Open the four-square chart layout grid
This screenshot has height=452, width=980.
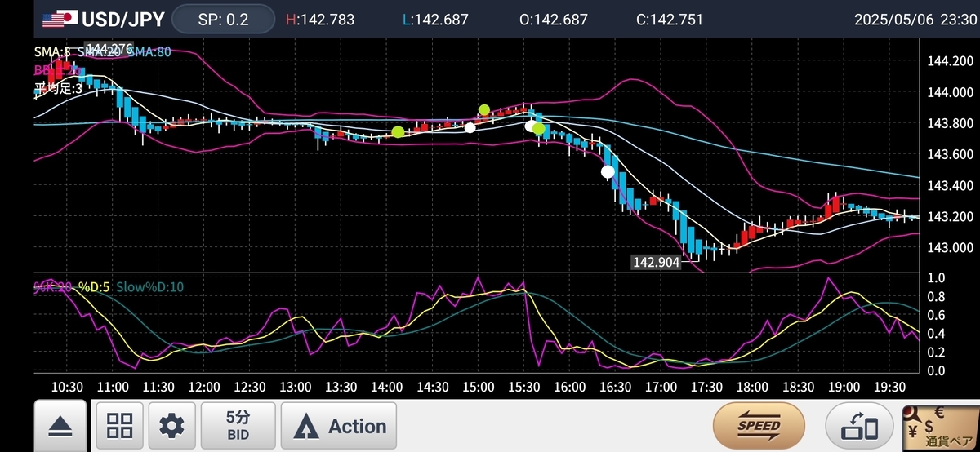coord(120,425)
